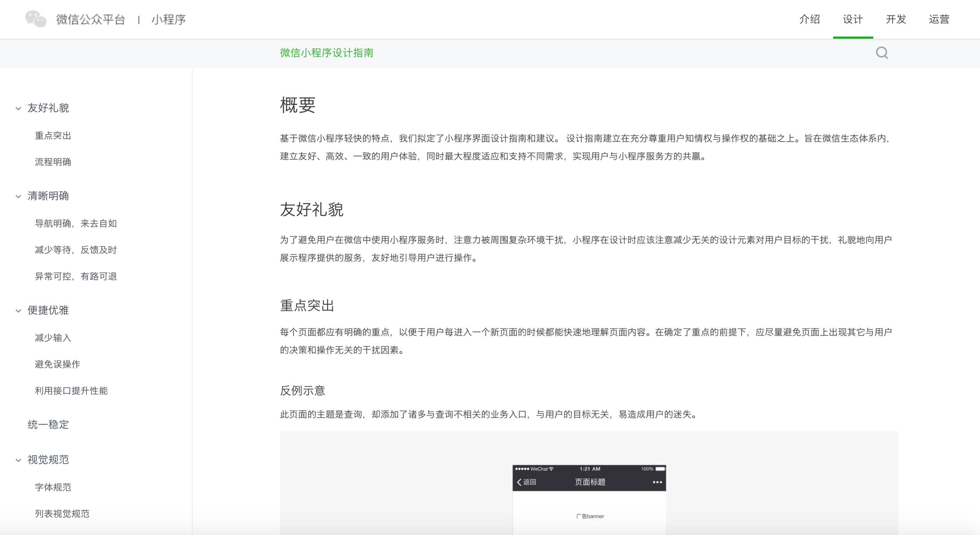
Task: Collapse the 友好礼貌 sidebar section
Action: click(x=18, y=108)
